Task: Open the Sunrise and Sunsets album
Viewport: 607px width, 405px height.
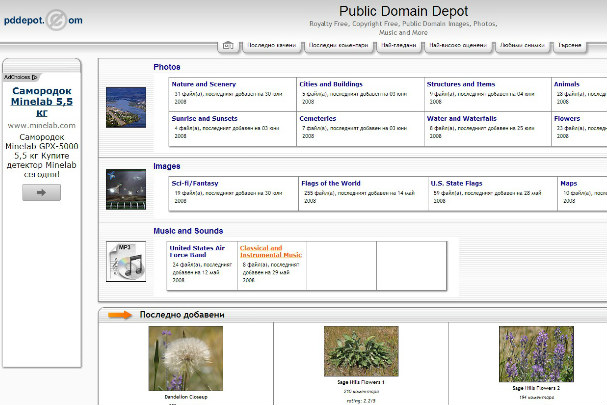Action: point(204,118)
